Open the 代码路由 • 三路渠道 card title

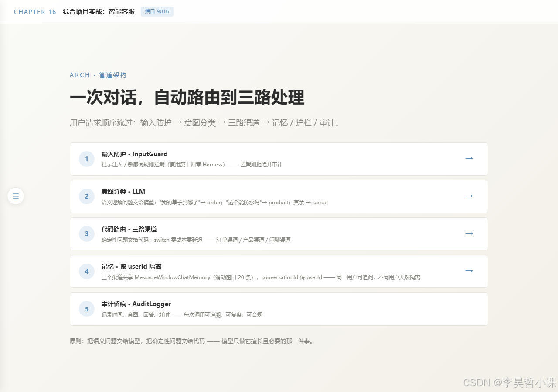(129, 229)
